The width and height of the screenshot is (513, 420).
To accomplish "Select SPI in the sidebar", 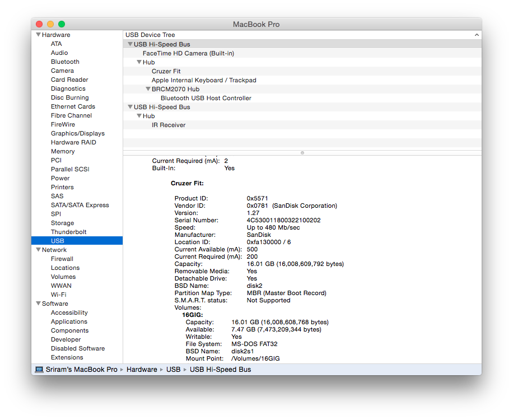I will click(56, 214).
